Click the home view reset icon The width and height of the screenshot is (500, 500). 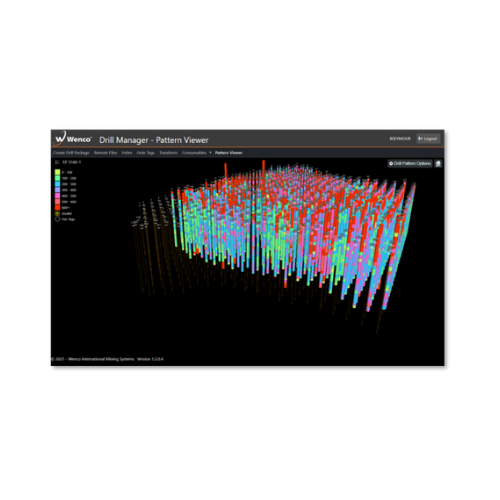point(438,163)
